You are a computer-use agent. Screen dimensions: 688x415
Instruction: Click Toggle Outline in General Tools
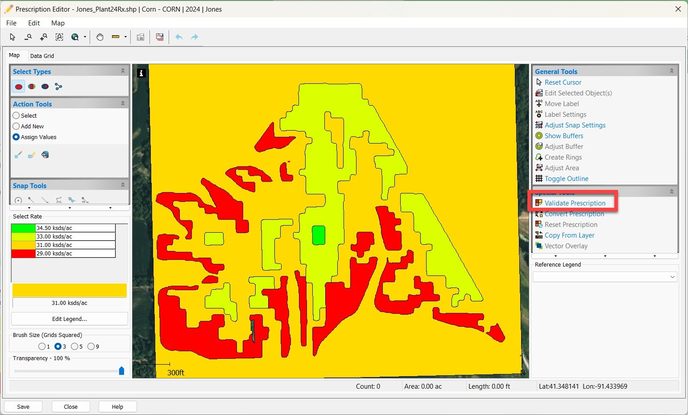click(x=566, y=178)
